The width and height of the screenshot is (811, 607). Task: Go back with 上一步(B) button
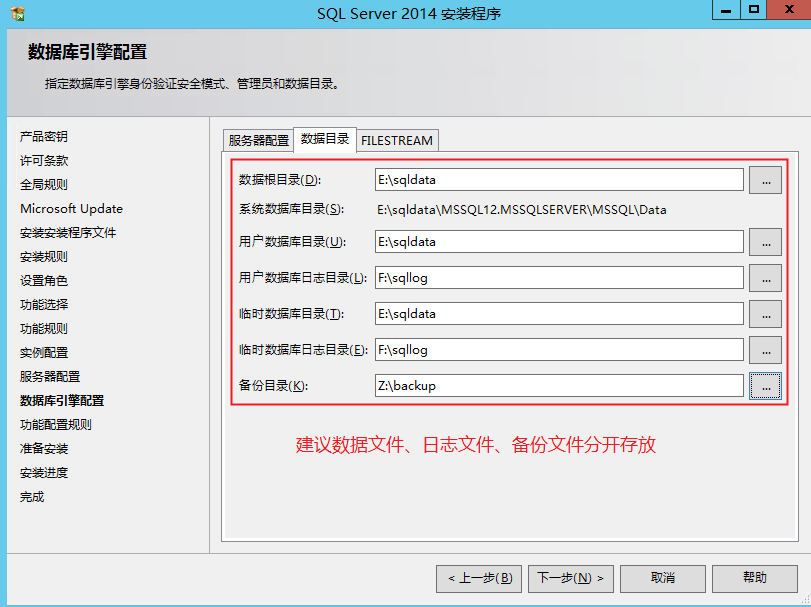tap(479, 578)
